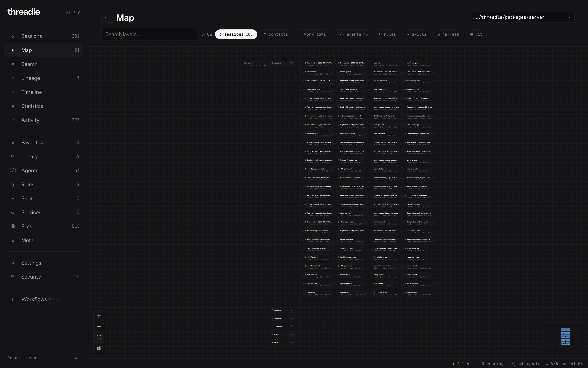Open Security settings page

[44, 277]
